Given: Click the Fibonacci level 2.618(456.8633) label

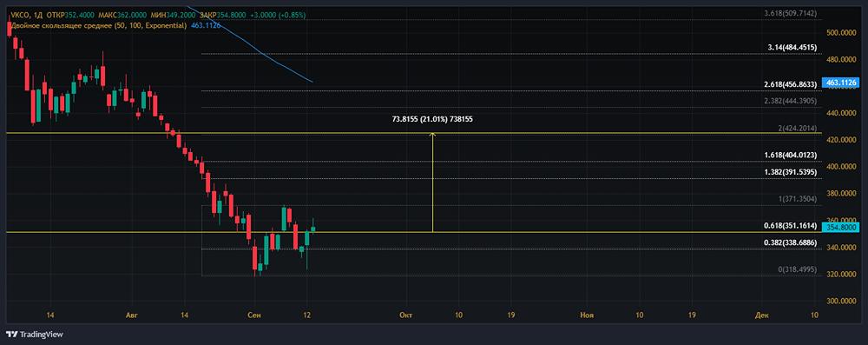Looking at the screenshot, I should [x=790, y=84].
